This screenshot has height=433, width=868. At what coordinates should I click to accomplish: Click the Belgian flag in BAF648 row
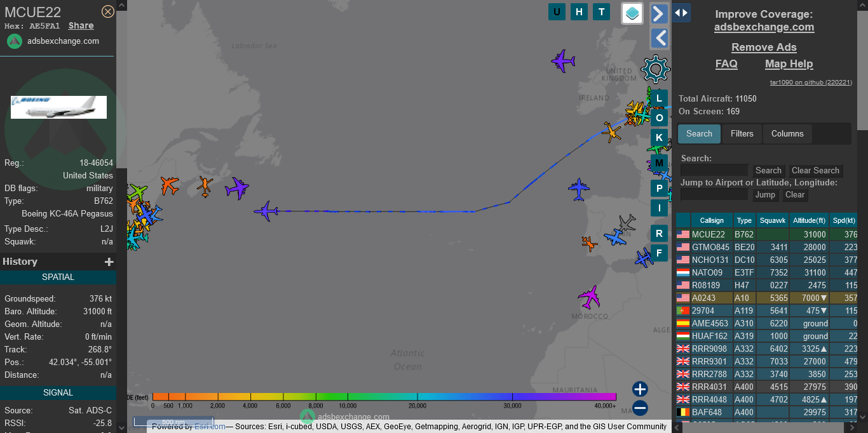coord(683,412)
